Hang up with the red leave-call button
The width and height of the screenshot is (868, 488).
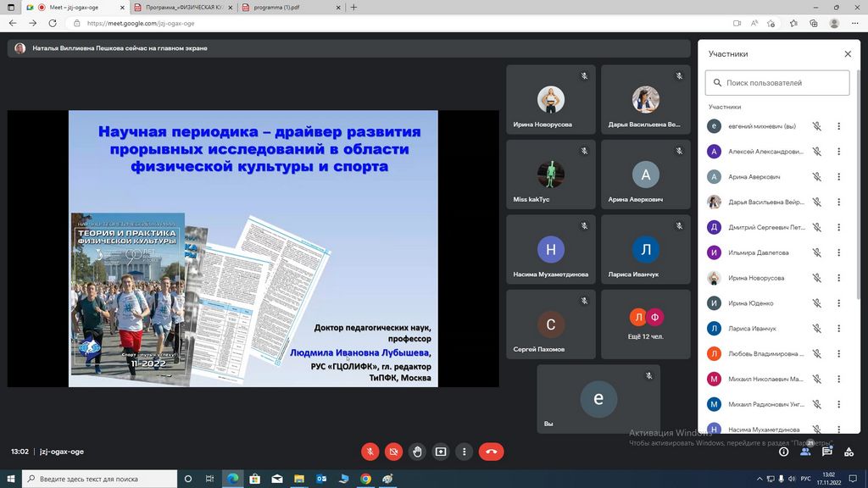[x=491, y=452]
